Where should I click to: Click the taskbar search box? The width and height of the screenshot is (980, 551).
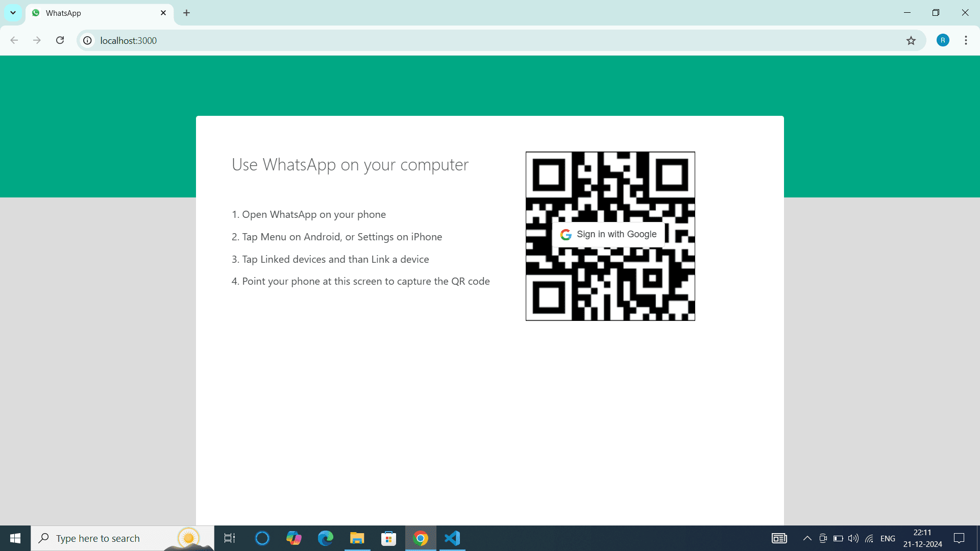coord(122,538)
